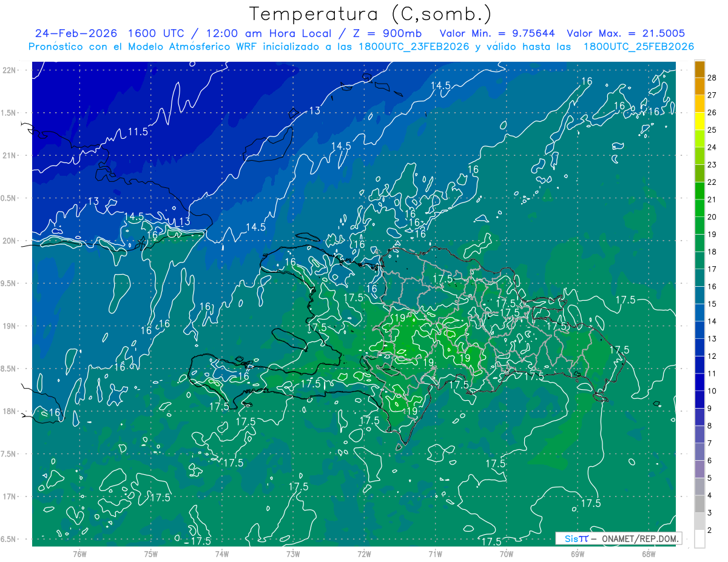The width and height of the screenshot is (728, 562).
Task: Click the blue 'Sis' logo beside ONAMET
Action: pos(570,538)
